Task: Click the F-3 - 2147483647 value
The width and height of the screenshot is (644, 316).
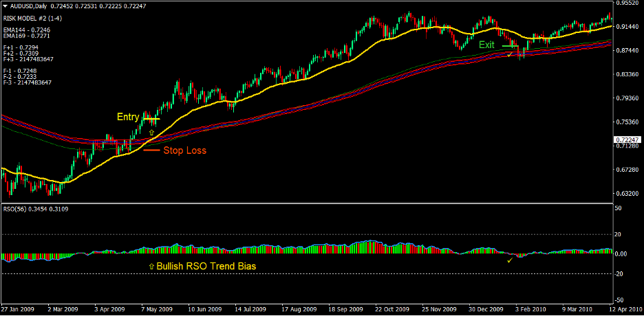Action: point(27,82)
